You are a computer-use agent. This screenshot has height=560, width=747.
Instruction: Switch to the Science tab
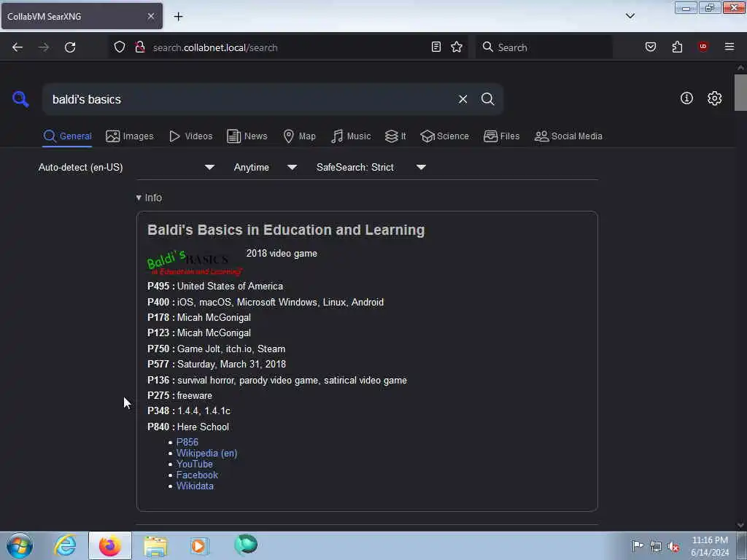[444, 136]
